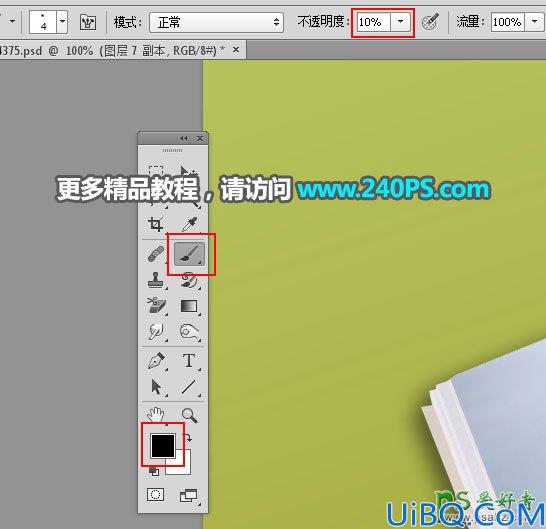Open the opacity slider dropdown arrow
The height and width of the screenshot is (529, 546).
pyautogui.click(x=400, y=22)
